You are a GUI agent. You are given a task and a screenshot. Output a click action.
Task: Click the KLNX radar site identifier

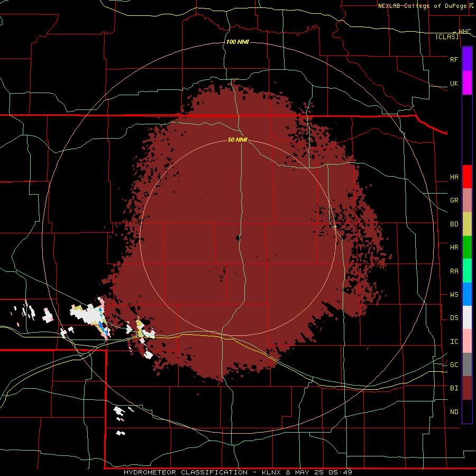pyautogui.click(x=272, y=472)
